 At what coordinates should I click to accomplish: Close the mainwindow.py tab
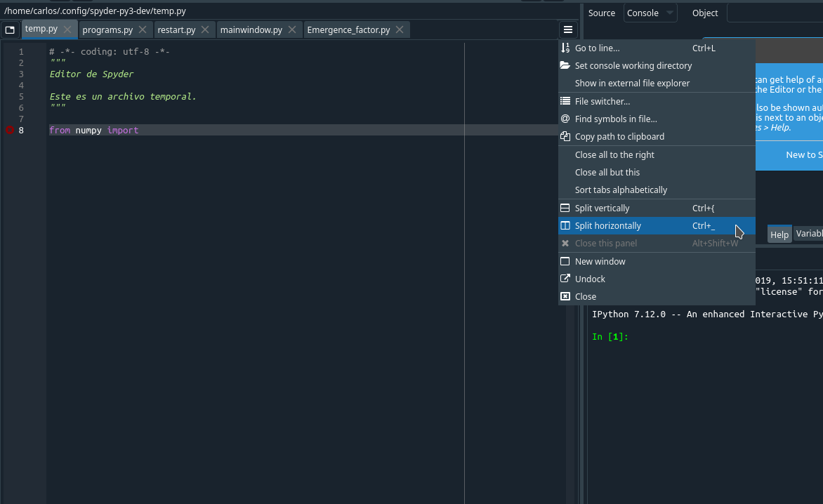click(x=292, y=30)
